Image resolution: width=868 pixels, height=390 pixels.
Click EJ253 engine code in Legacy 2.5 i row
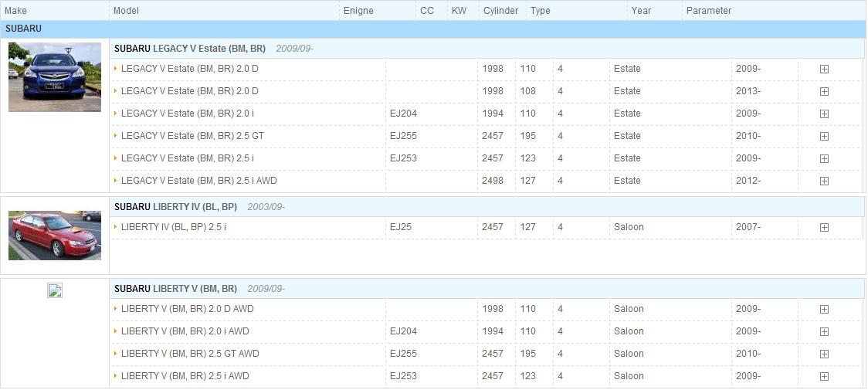[x=403, y=158]
